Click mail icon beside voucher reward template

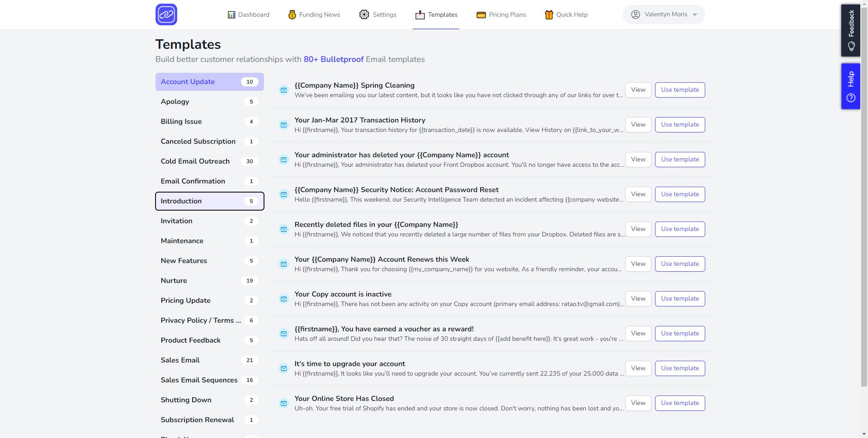tap(283, 334)
